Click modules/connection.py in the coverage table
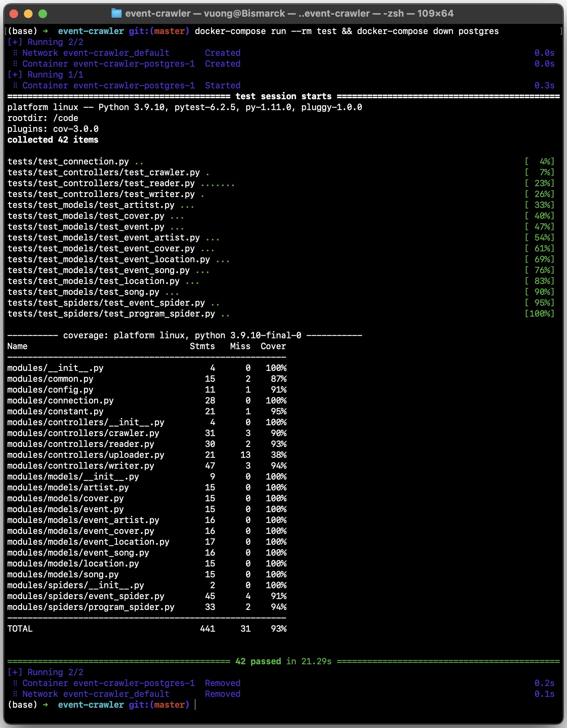567x728 pixels. point(60,401)
